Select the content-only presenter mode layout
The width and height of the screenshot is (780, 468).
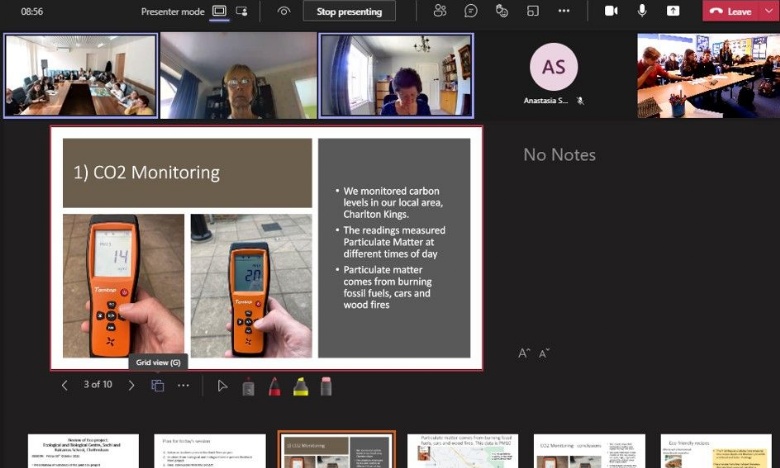(x=219, y=11)
